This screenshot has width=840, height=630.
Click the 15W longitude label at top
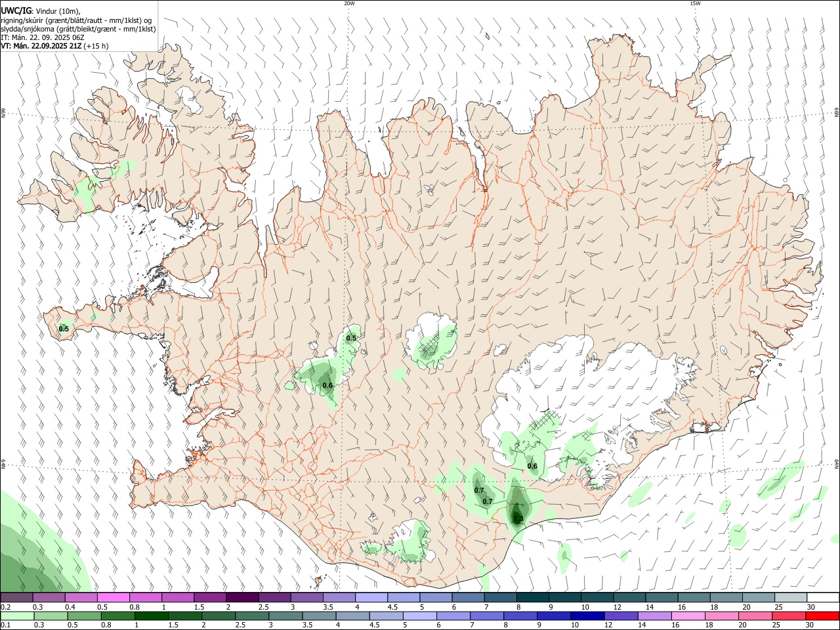point(695,3)
